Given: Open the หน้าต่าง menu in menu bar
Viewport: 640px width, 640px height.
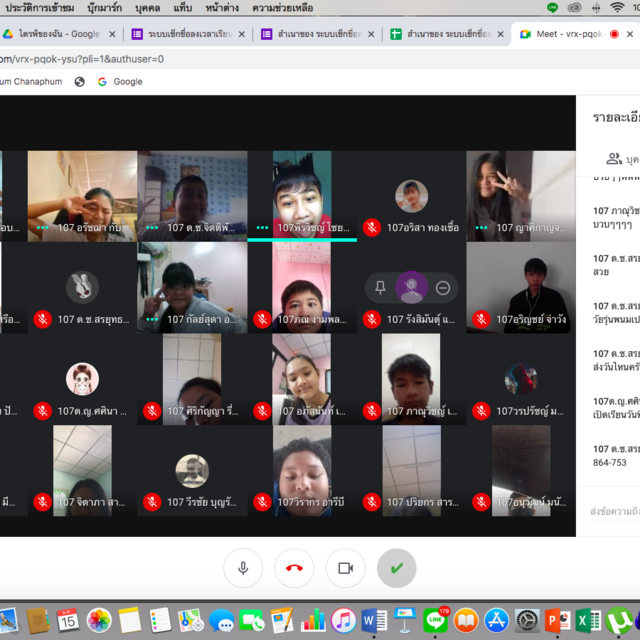Looking at the screenshot, I should tap(225, 8).
